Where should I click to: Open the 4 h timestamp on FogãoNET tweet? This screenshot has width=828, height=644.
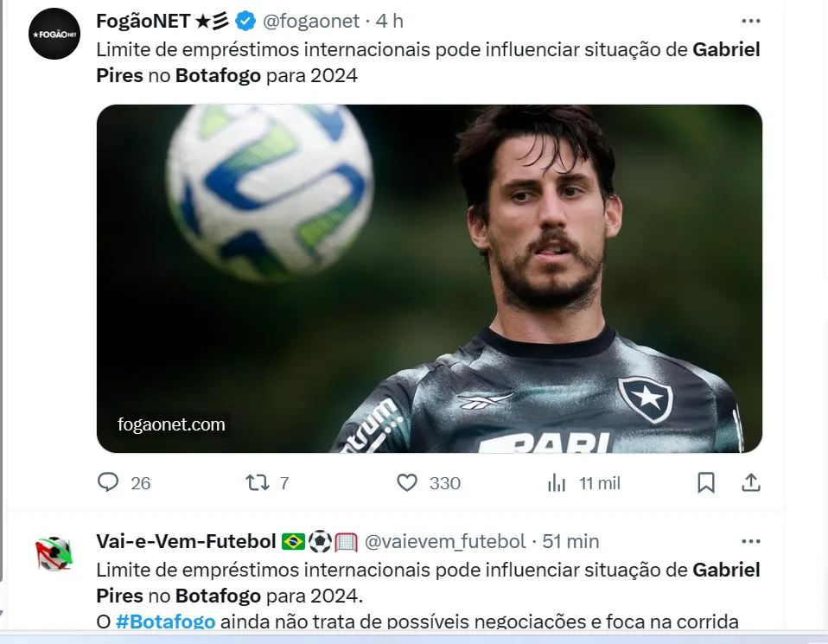pos(390,21)
